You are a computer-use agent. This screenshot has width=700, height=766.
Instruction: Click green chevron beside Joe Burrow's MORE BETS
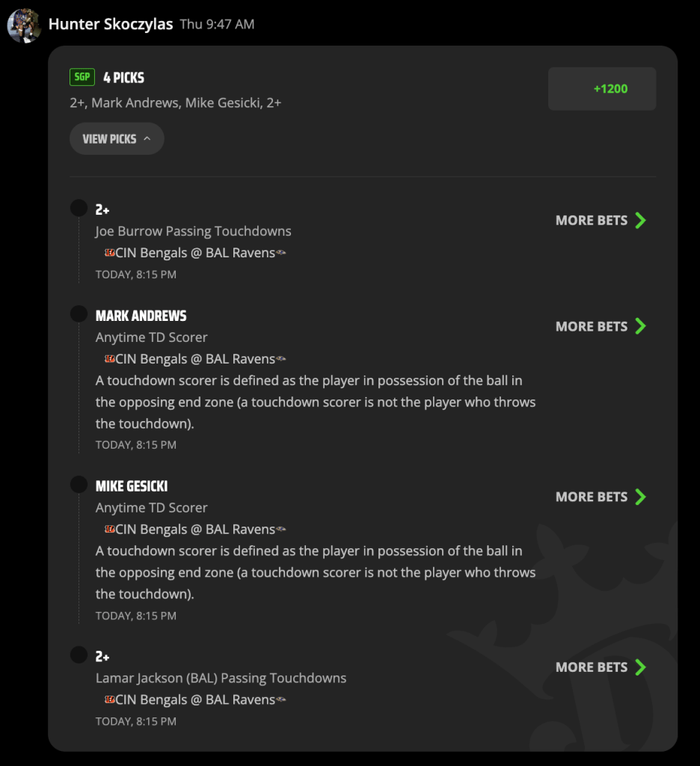tap(640, 221)
